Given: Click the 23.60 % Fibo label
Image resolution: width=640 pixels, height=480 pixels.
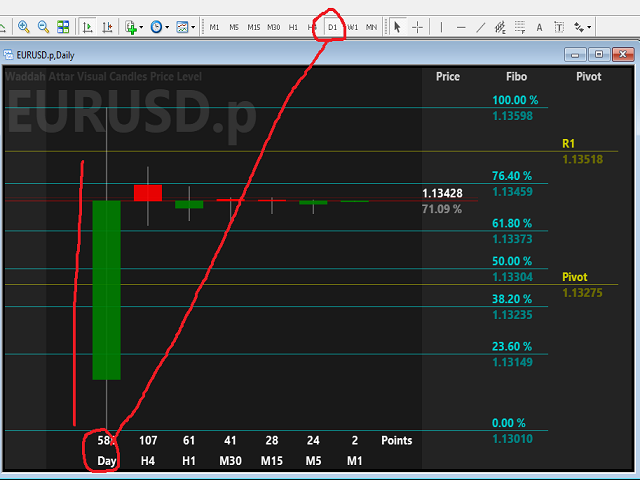Looking at the screenshot, I should [x=512, y=347].
